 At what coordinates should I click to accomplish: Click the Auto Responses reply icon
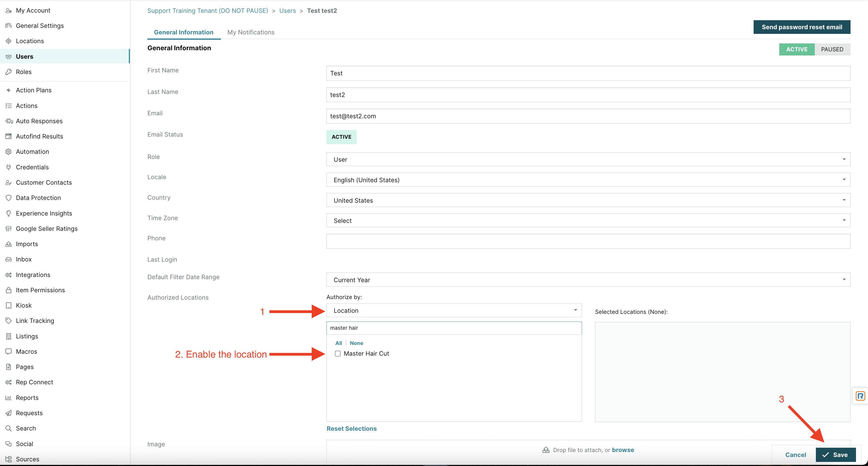coord(9,121)
